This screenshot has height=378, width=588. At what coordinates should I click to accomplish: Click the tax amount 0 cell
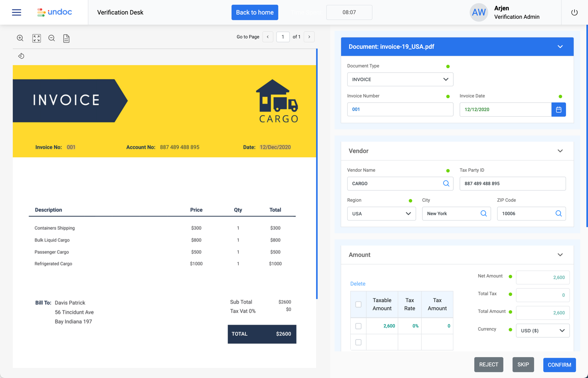pos(437,326)
